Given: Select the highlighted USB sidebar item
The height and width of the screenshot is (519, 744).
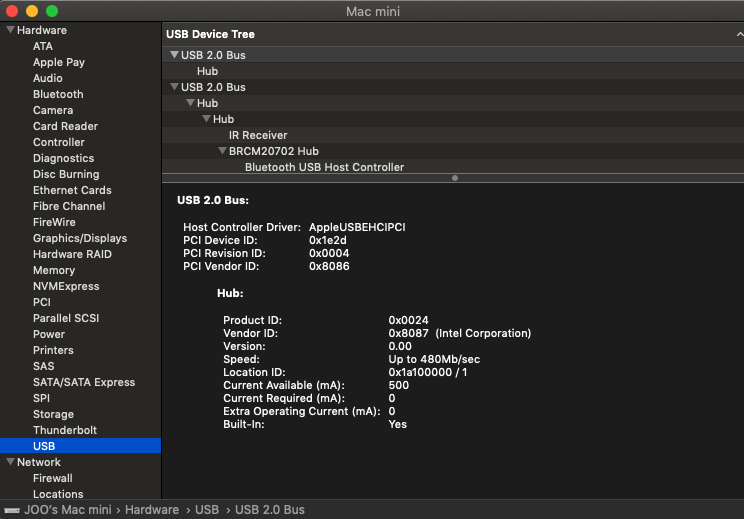Looking at the screenshot, I should coord(80,445).
